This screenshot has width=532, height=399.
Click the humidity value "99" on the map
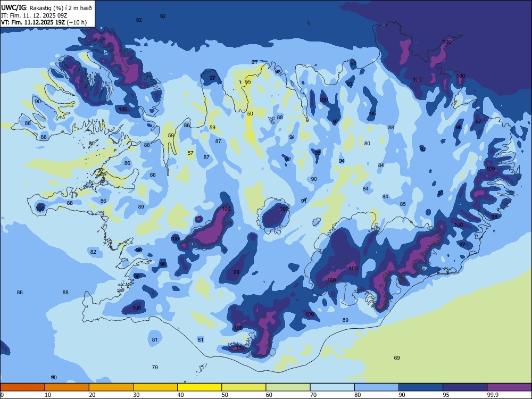tap(237, 272)
